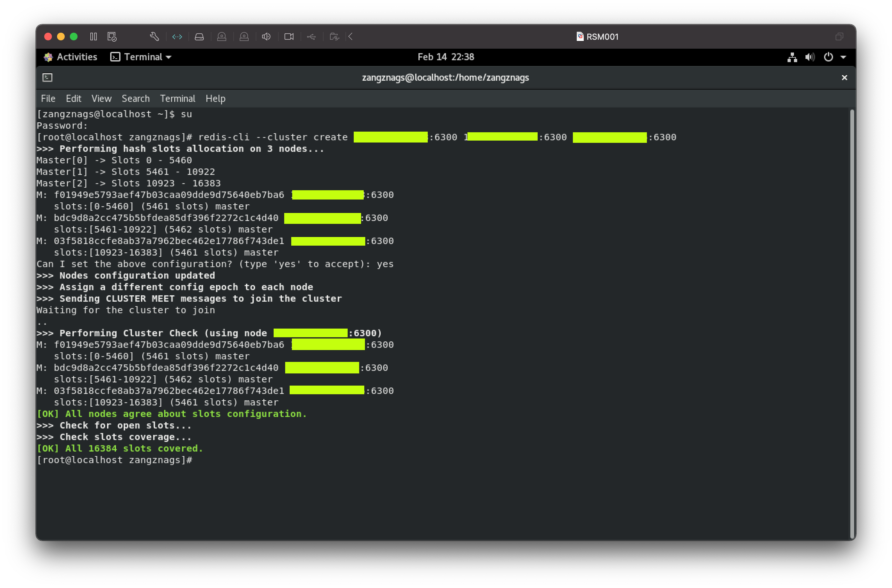Image resolution: width=892 pixels, height=588 pixels.
Task: Open system menu power dropdown arrow
Action: [x=843, y=57]
